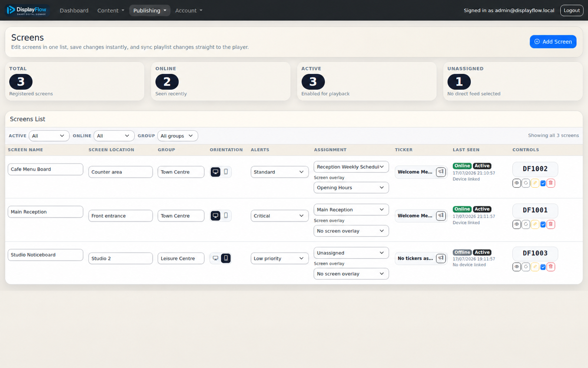Click the 'No device linked' text
The width and height of the screenshot is (588, 368).
click(469, 265)
